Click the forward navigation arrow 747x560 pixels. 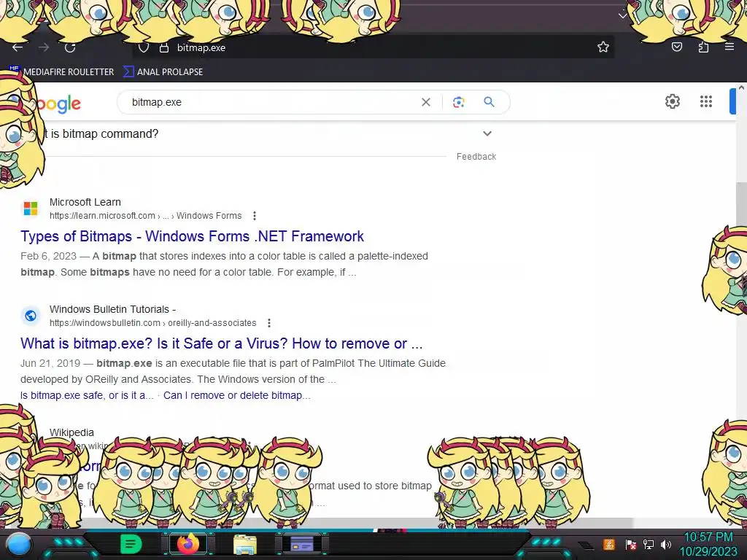point(44,47)
